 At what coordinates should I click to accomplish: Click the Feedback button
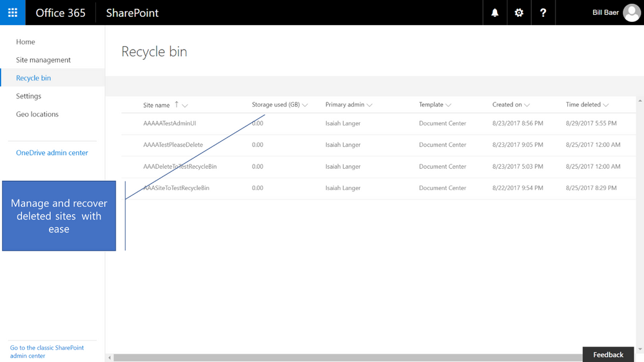(x=609, y=355)
